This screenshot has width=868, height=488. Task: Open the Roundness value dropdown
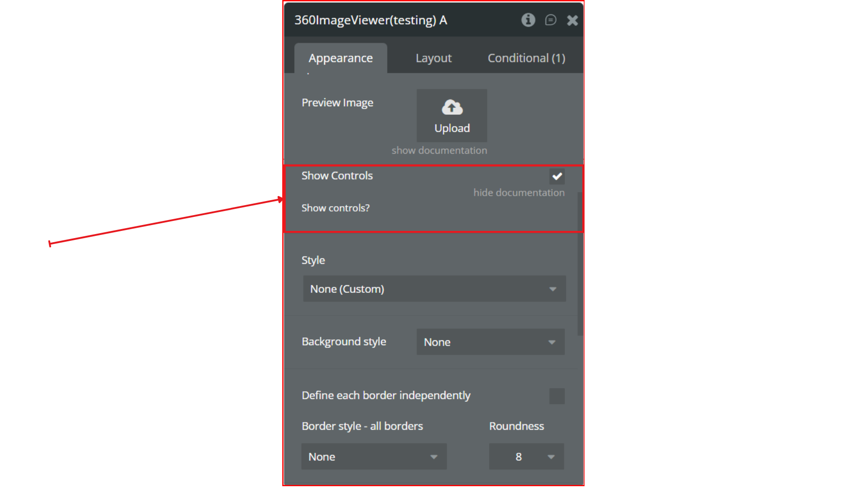pos(526,456)
